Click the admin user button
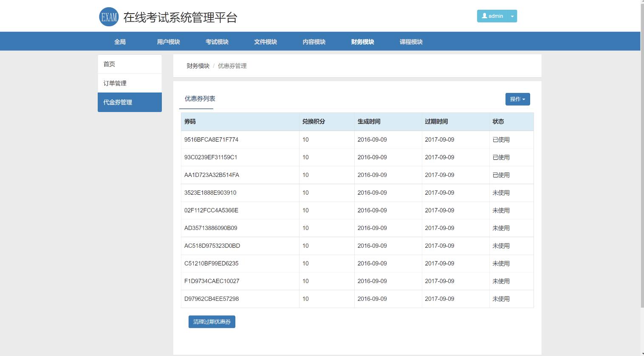644x356 pixels. 492,16
